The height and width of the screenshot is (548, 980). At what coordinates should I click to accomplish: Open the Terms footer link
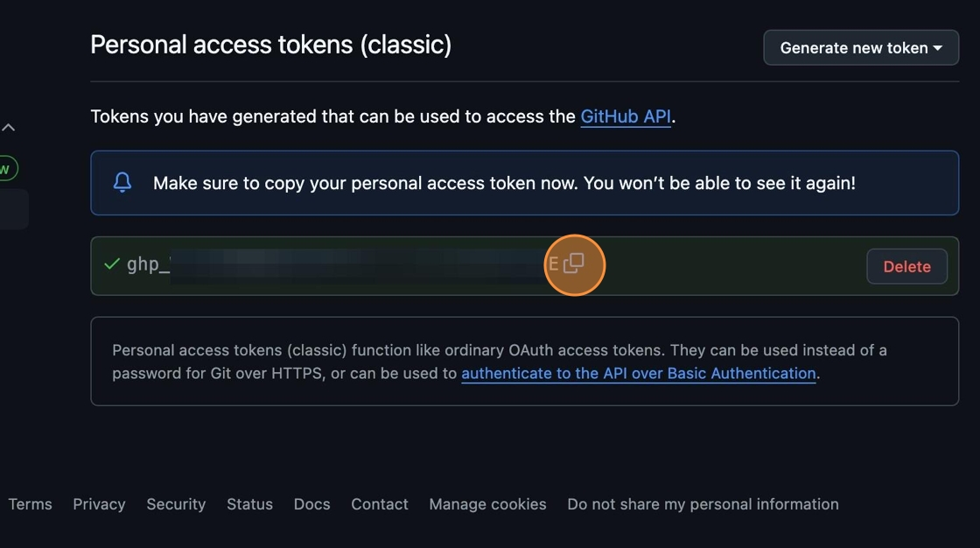click(x=31, y=504)
